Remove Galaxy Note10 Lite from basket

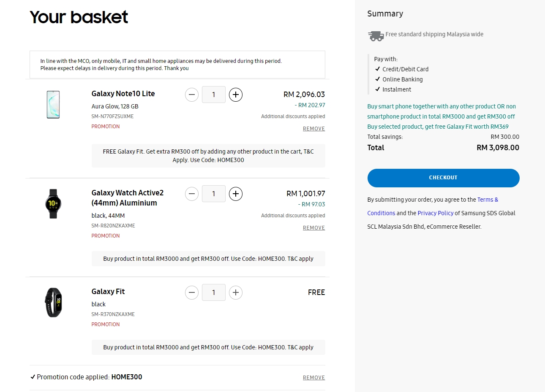[313, 129]
